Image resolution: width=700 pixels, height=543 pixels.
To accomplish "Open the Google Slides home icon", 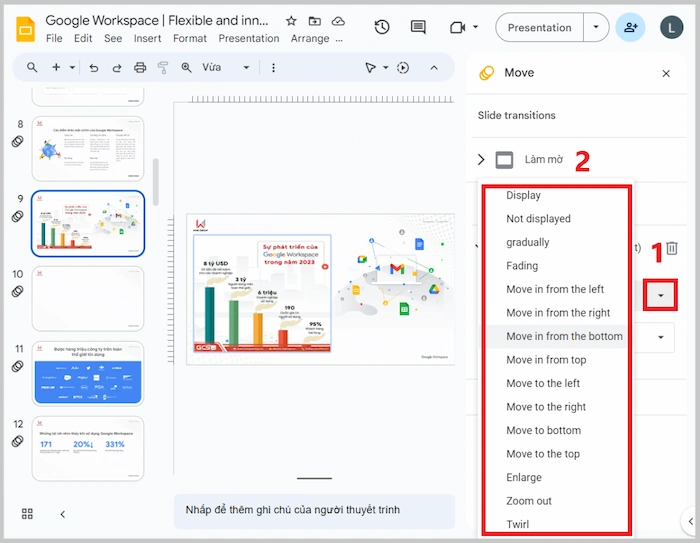I will (25, 29).
